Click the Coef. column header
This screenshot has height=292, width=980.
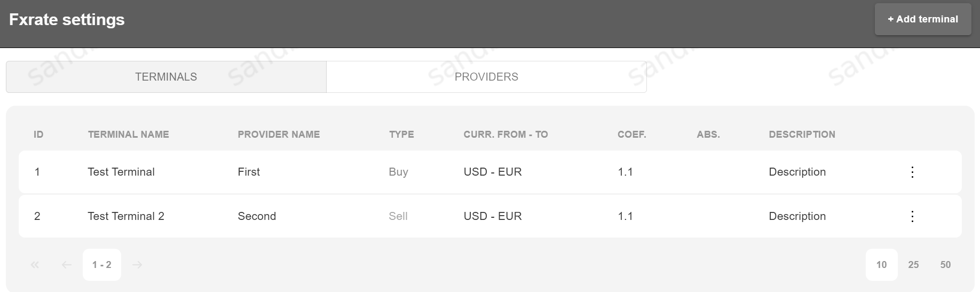(631, 135)
